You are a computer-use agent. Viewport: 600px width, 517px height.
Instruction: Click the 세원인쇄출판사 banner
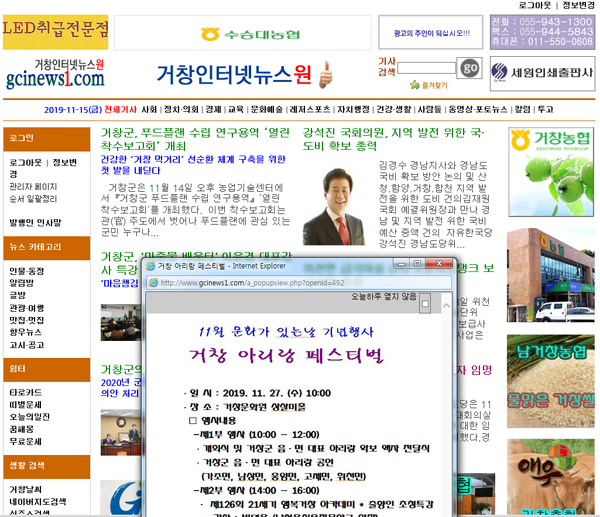(x=543, y=73)
